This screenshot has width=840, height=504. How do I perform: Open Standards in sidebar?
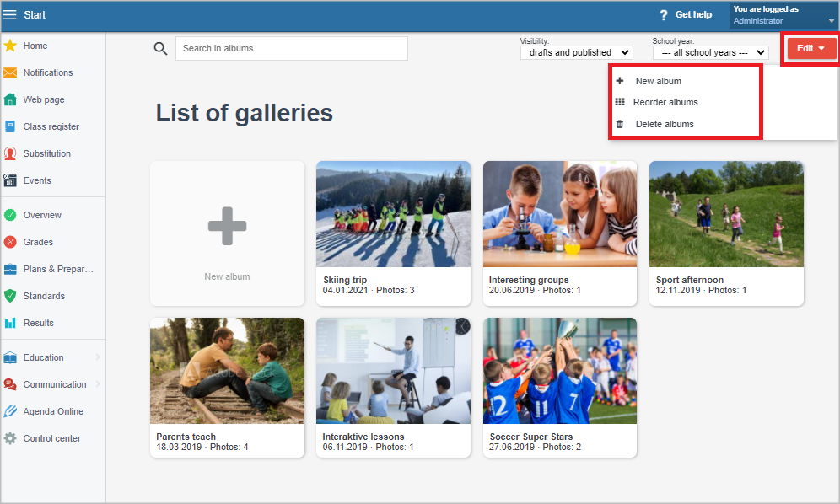tap(44, 296)
